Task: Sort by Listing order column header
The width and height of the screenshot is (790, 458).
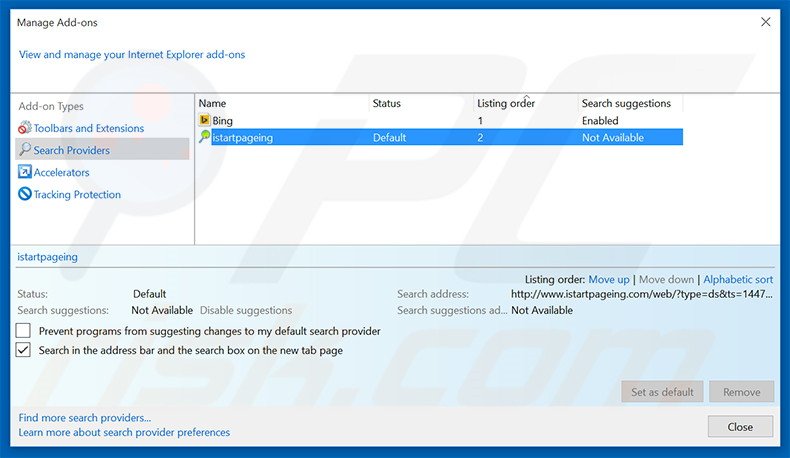Action: click(506, 103)
